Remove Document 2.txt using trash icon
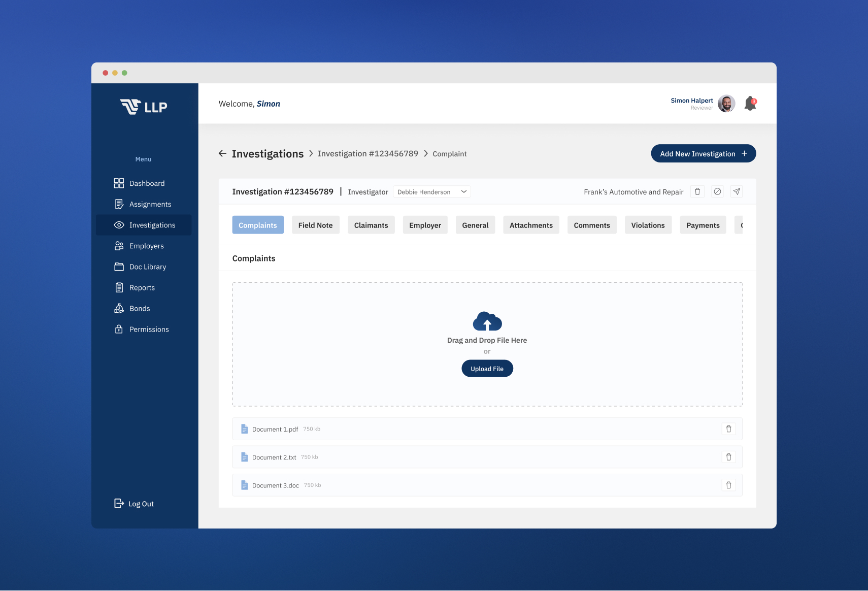Screen dimensions: 868x591 click(728, 457)
